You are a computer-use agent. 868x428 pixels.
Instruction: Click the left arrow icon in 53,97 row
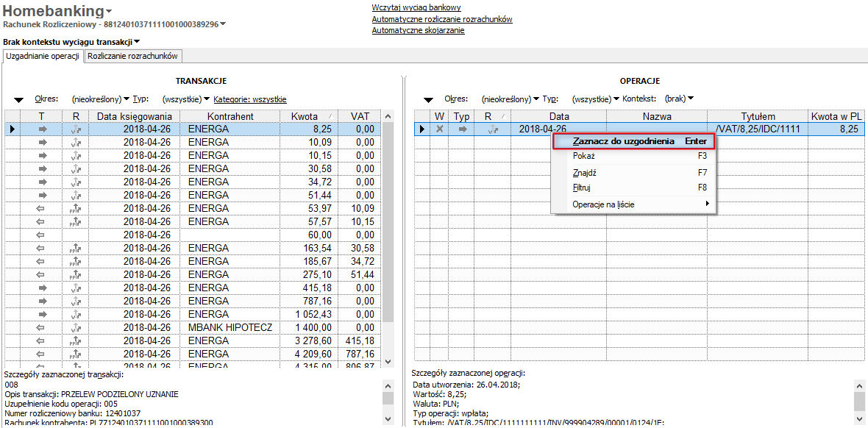click(41, 209)
